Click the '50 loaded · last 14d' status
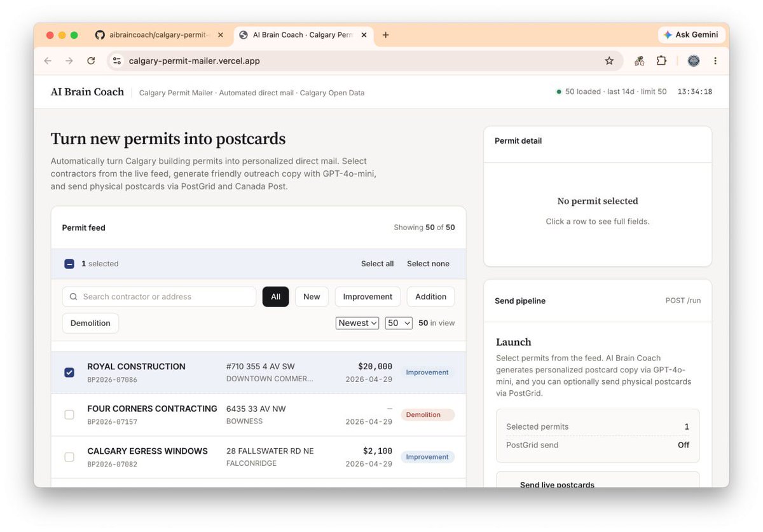The image size is (763, 532). click(612, 92)
